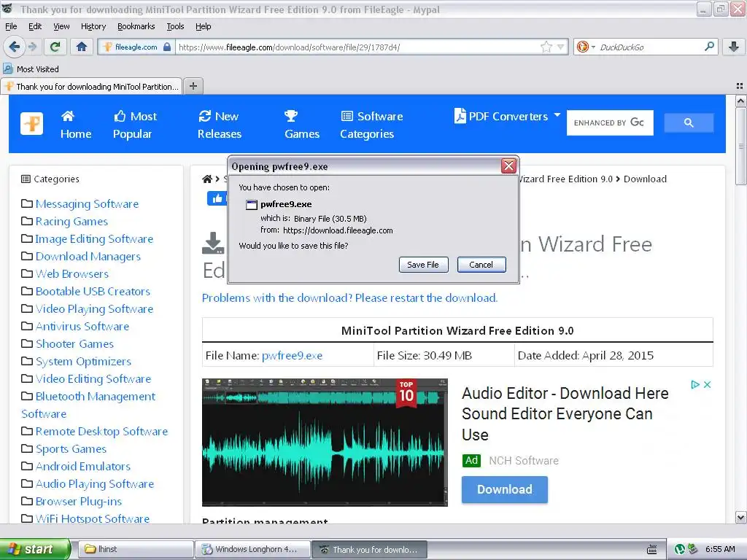This screenshot has width=747, height=560.
Task: Open the Most Visited bookmarks folder
Action: 31,69
